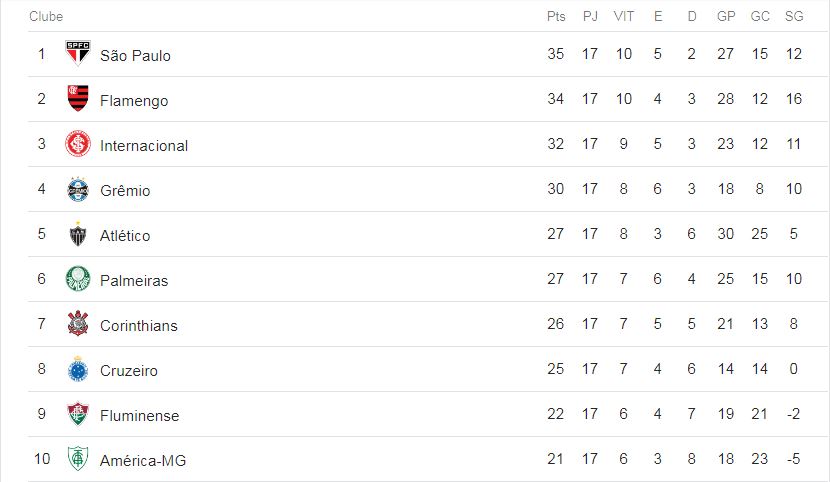Click the Grêmio club crest
This screenshot has height=482, width=830.
tap(78, 189)
